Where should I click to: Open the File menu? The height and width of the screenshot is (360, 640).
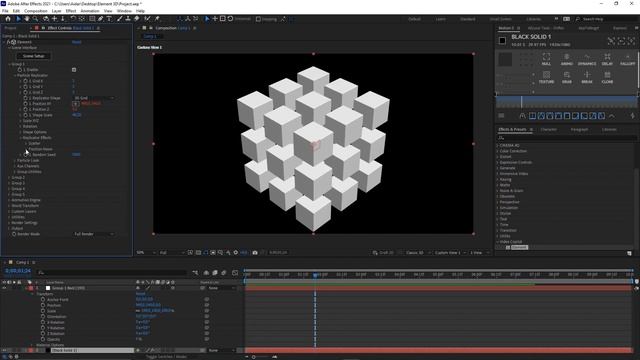point(5,11)
